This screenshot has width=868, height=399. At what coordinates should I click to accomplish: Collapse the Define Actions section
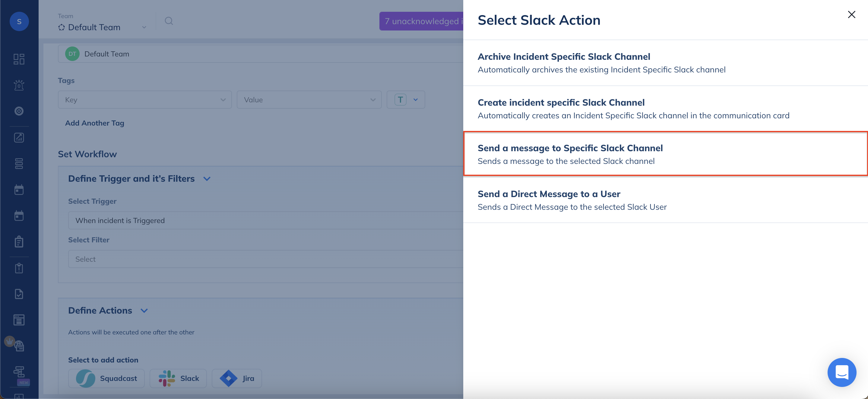pyautogui.click(x=144, y=311)
